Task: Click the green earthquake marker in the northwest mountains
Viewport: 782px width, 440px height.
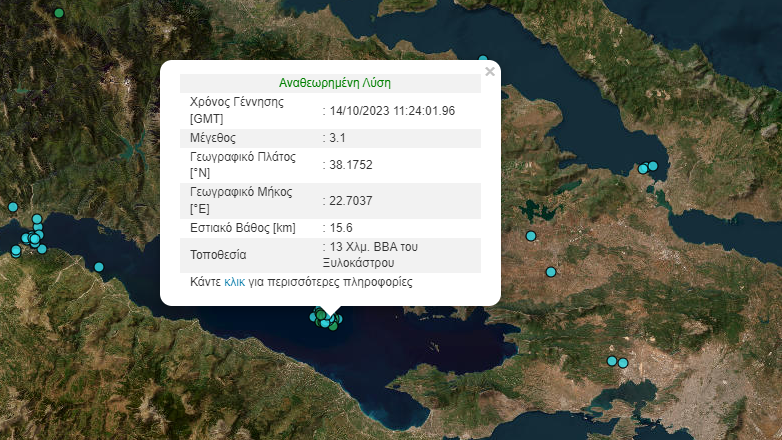Action: (x=59, y=13)
